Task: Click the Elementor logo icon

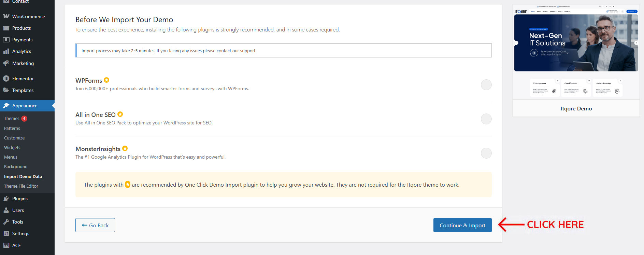Action: 6,79
